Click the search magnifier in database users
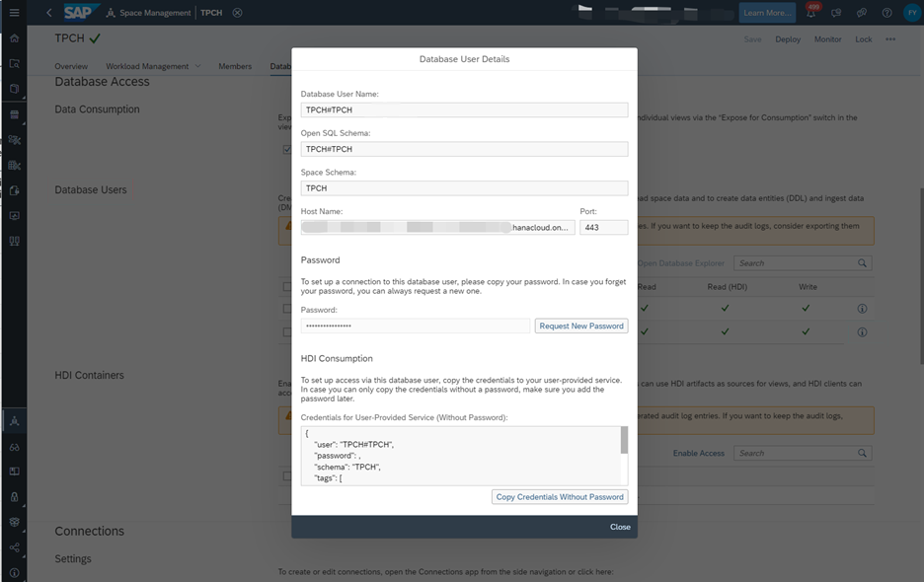The width and height of the screenshot is (924, 582). (x=862, y=263)
